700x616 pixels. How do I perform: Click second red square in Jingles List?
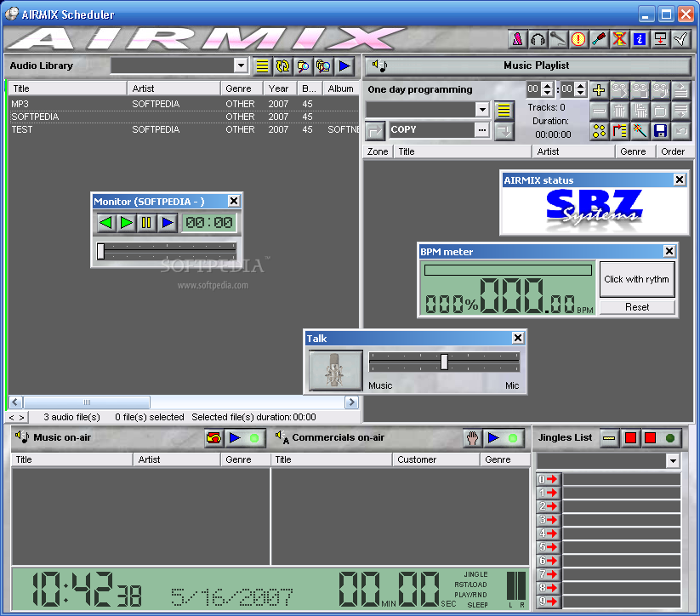pos(650,438)
